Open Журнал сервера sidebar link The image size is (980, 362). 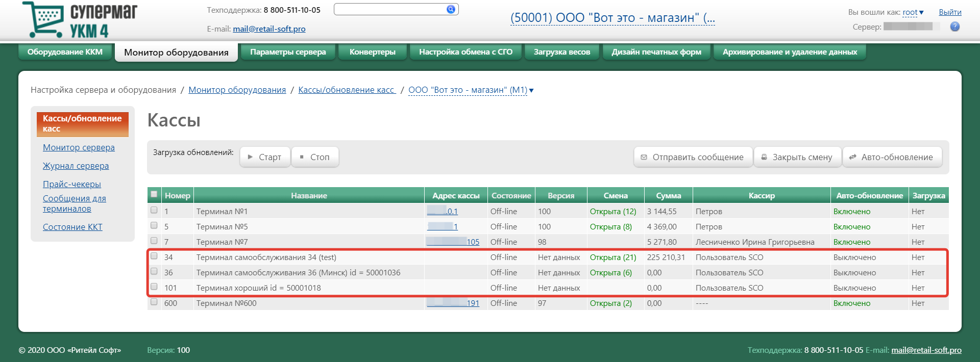[76, 166]
